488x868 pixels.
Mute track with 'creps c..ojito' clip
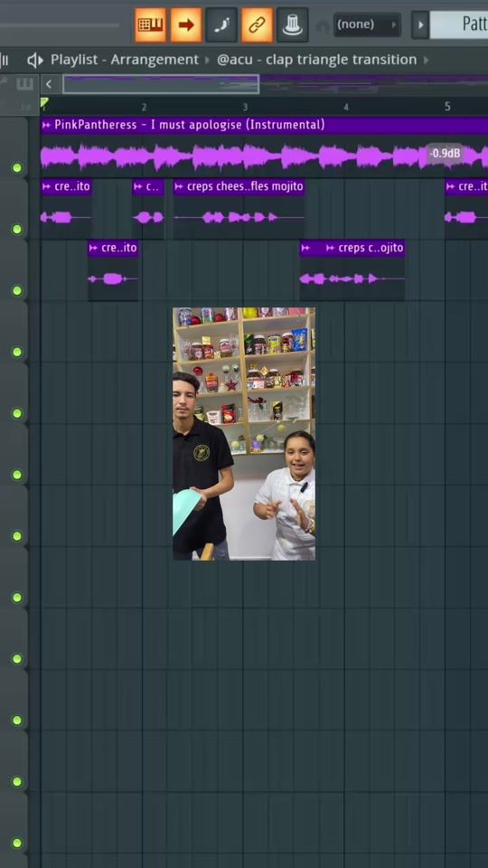pyautogui.click(x=17, y=290)
